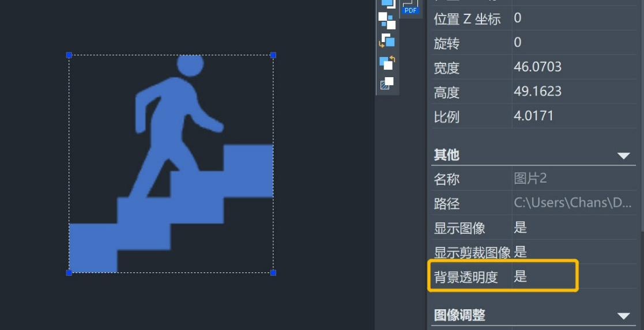Select the 显示图像 property label
This screenshot has width=644, height=330.
click(460, 228)
